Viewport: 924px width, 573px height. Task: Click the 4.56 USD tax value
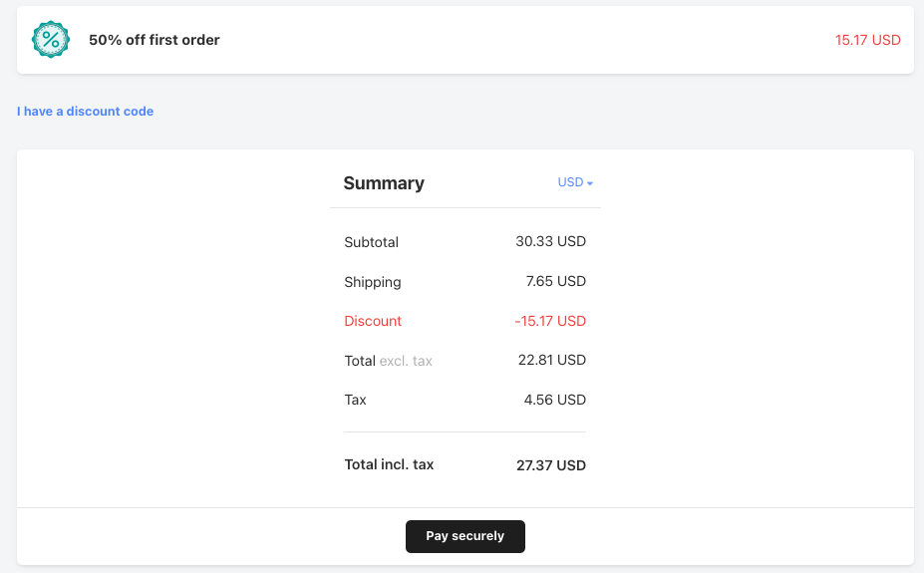tap(554, 400)
